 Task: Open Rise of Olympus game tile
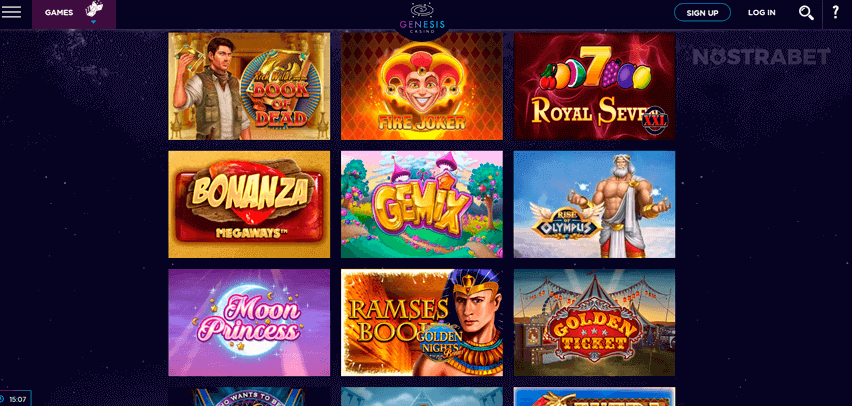tap(594, 204)
